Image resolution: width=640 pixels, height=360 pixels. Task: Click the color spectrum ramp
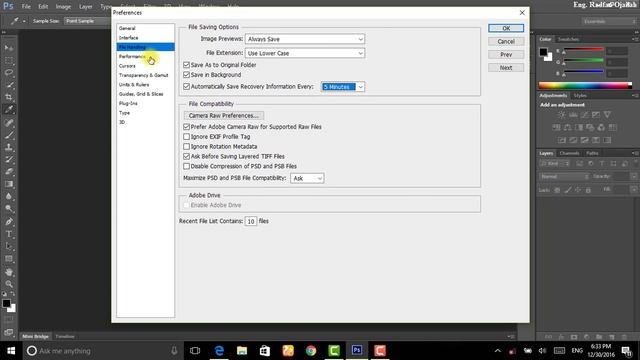[585, 85]
